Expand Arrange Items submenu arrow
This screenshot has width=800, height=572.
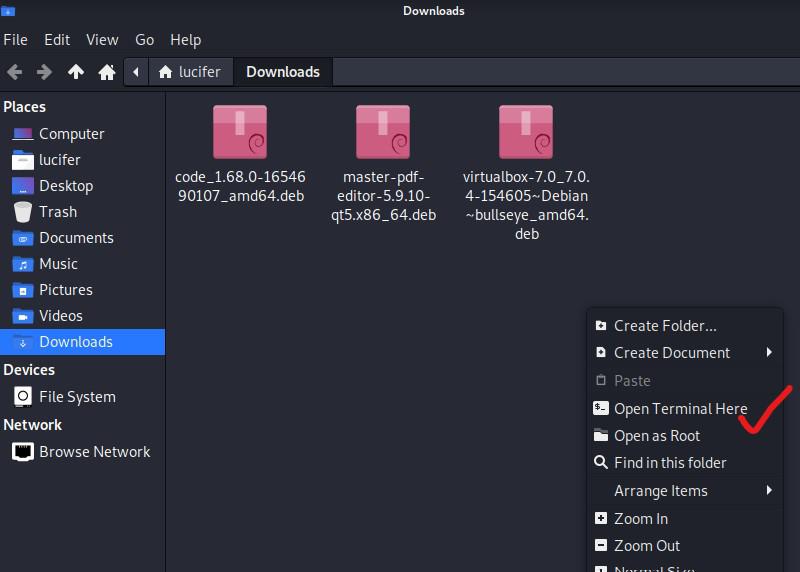pyautogui.click(x=769, y=490)
